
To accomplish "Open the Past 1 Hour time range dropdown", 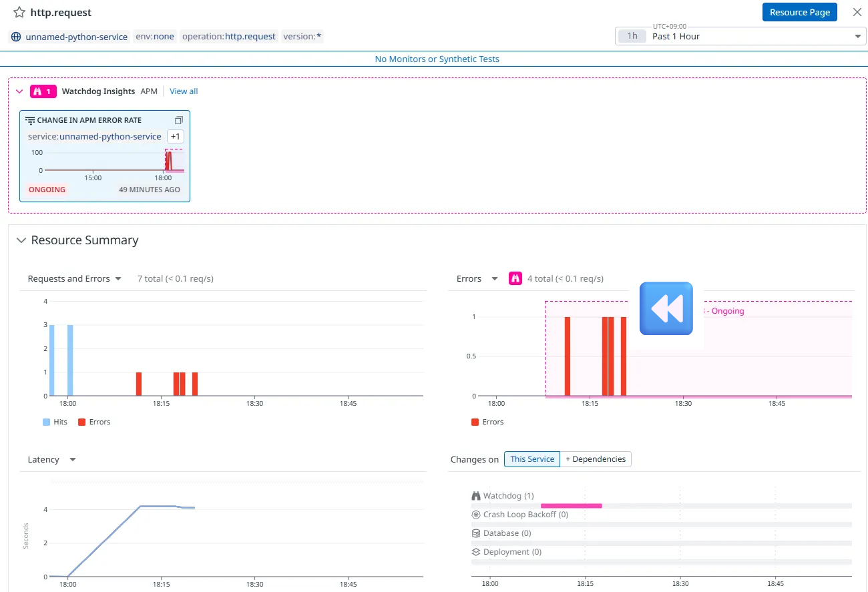I will pos(740,36).
